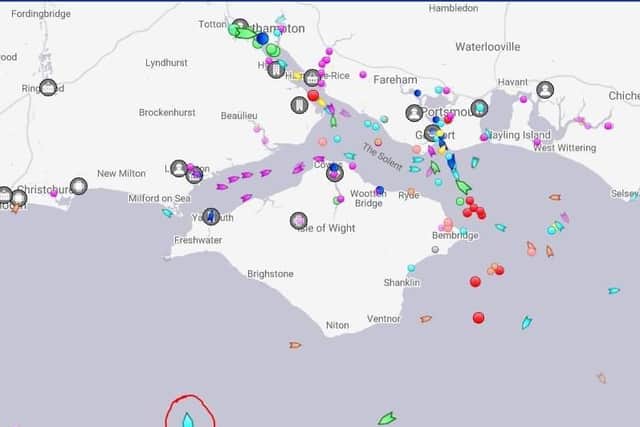640x427 pixels.
Task: Select the large green ship at Southampton
Action: tap(246, 33)
